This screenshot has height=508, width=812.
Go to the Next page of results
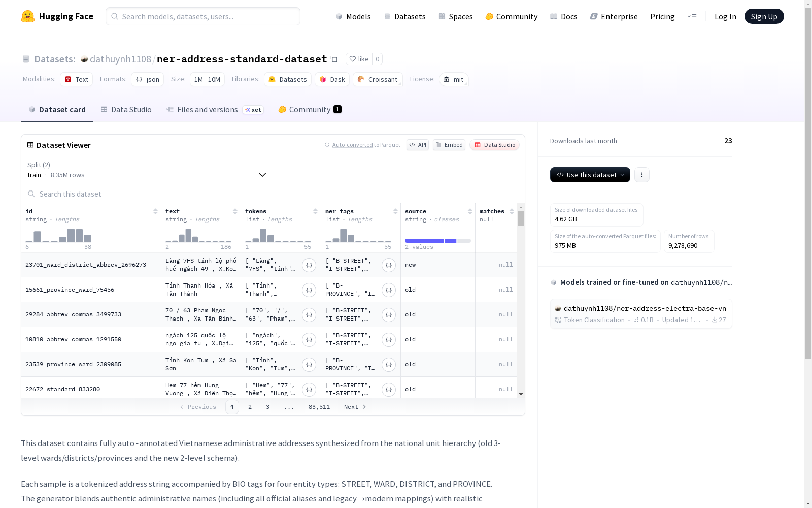(355, 407)
